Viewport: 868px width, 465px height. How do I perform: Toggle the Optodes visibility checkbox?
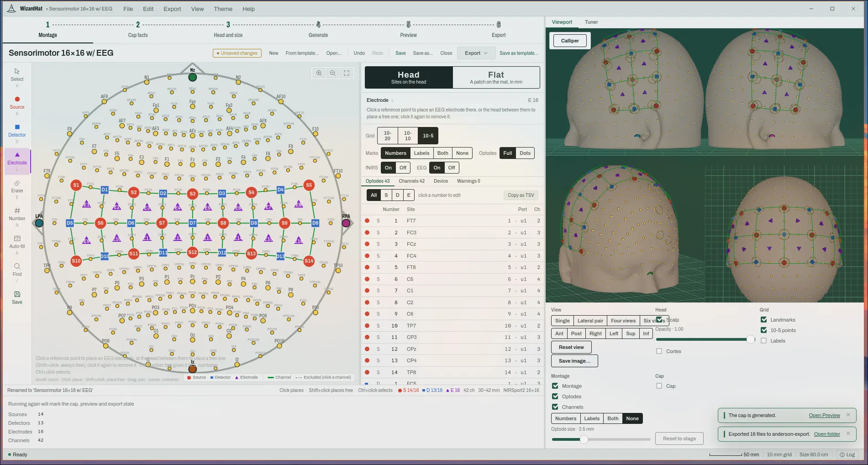[555, 396]
